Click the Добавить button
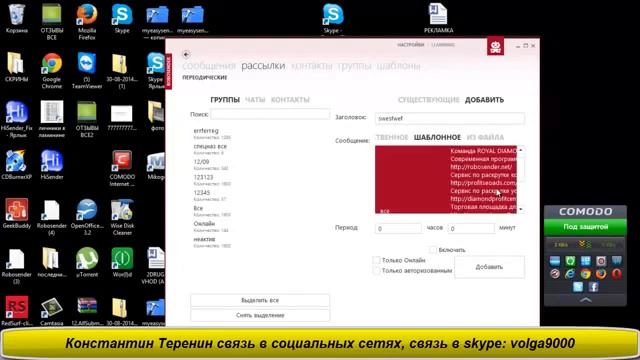 click(489, 267)
